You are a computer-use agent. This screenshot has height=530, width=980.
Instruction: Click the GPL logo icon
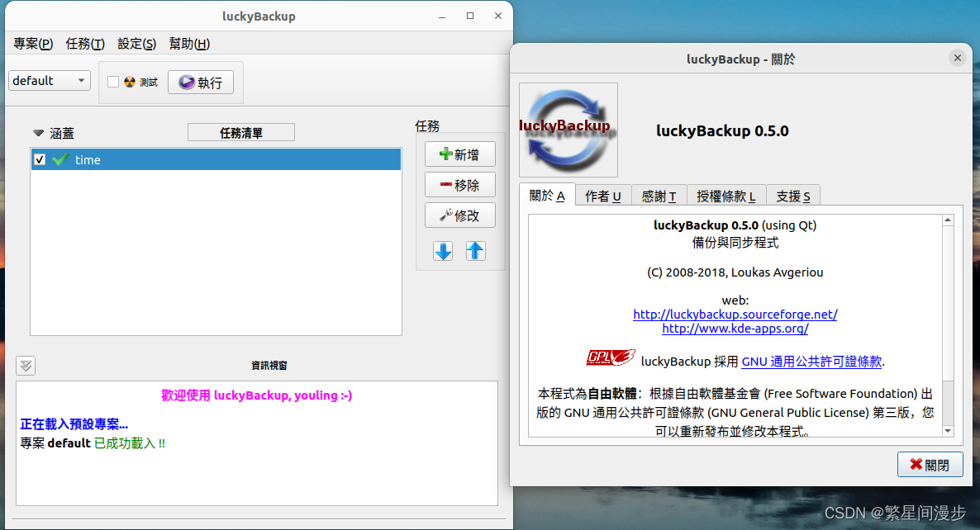[611, 357]
